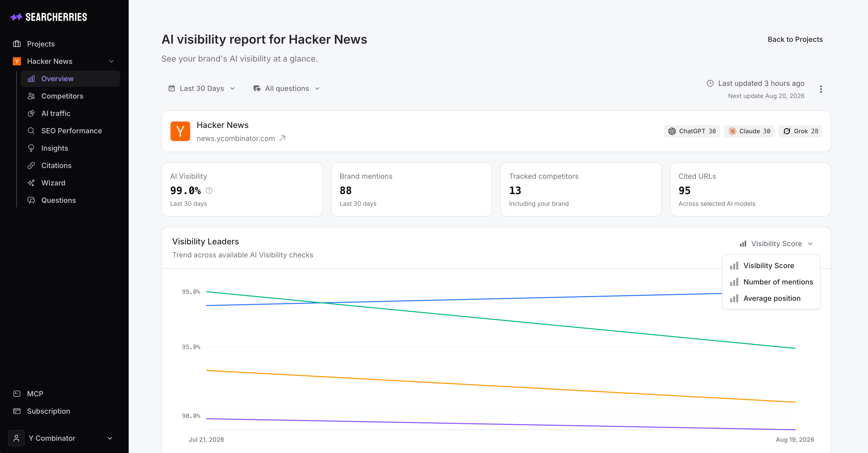Open the Citations page

pyautogui.click(x=70, y=165)
